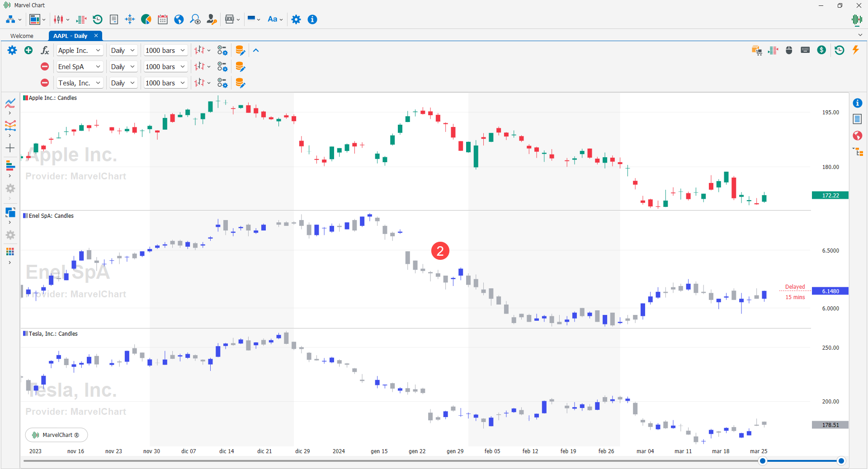Open the magnifier with eye watch icon

[x=195, y=19]
